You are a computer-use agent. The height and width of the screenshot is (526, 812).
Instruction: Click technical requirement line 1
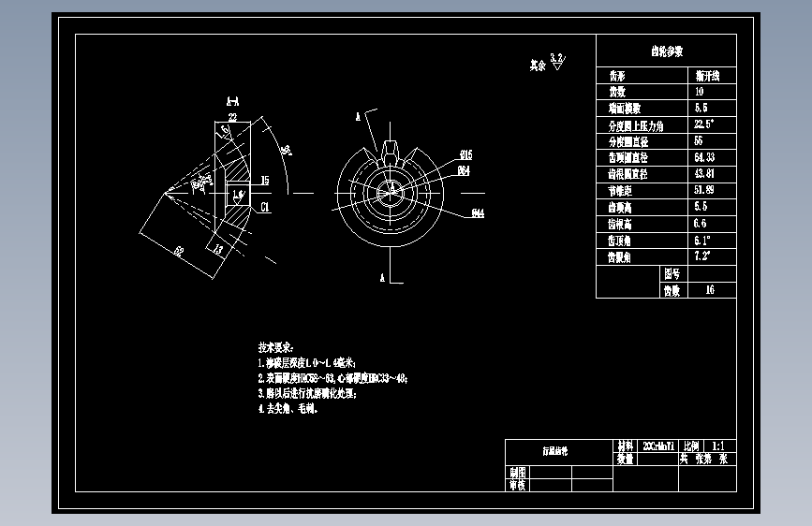(306, 363)
